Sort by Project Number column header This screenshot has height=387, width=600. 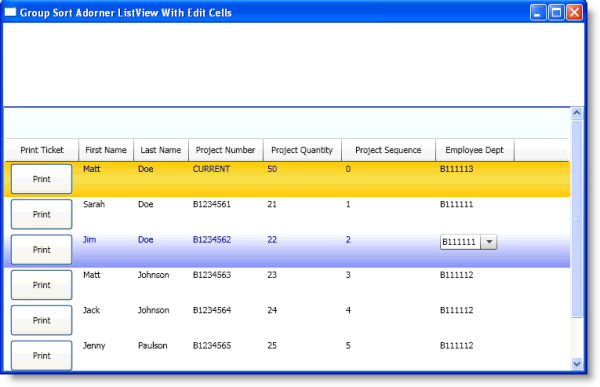click(225, 150)
